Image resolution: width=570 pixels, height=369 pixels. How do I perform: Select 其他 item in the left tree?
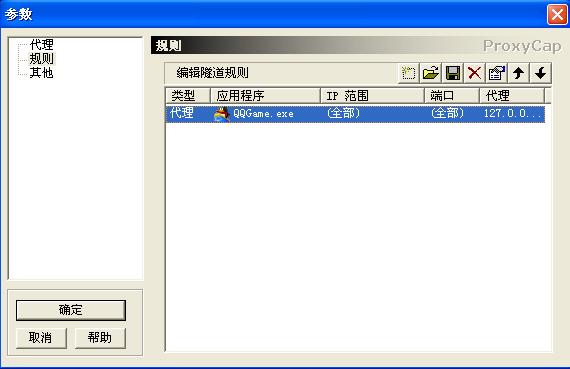(x=41, y=73)
